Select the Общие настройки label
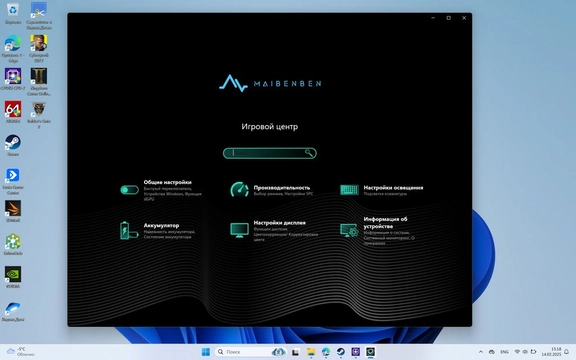Viewport: 576px width, 360px height. pyautogui.click(x=168, y=182)
